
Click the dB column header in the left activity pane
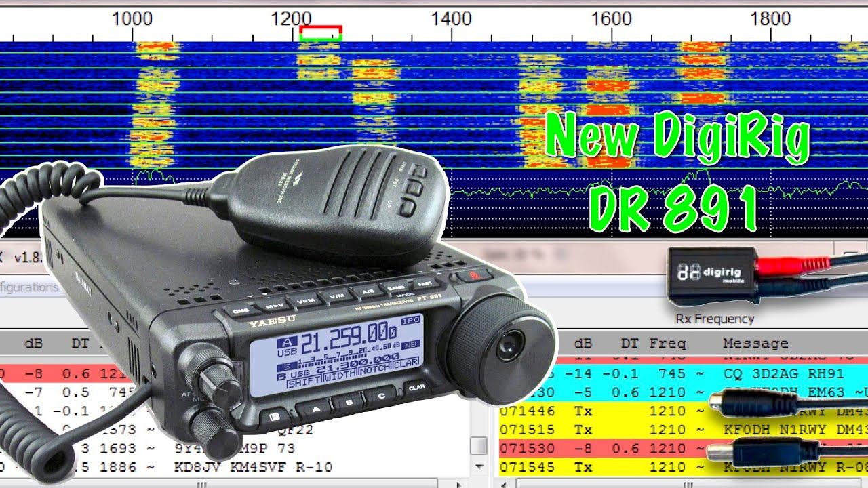(x=33, y=344)
